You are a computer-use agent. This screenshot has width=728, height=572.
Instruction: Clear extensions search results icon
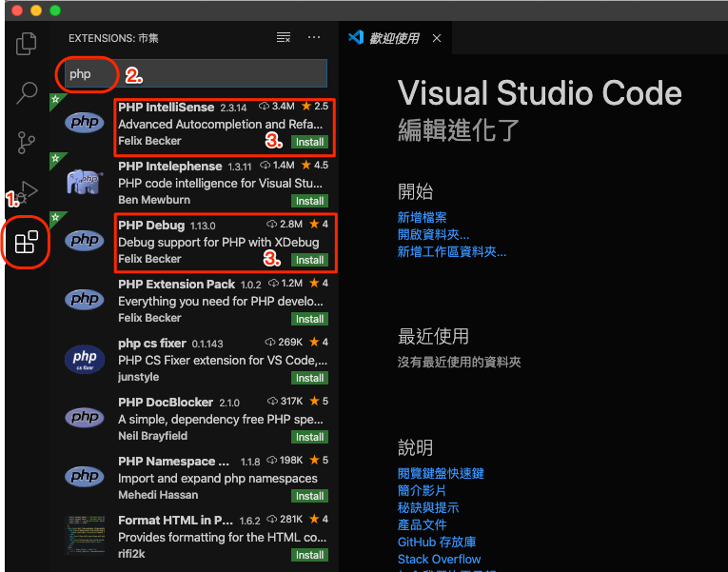(284, 38)
